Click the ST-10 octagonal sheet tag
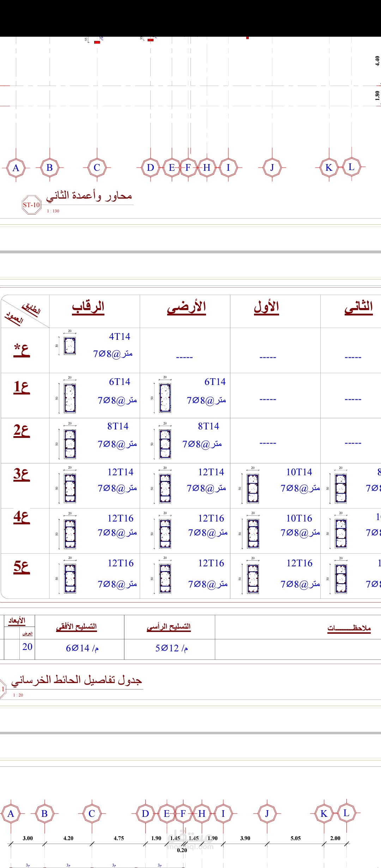 (x=31, y=205)
